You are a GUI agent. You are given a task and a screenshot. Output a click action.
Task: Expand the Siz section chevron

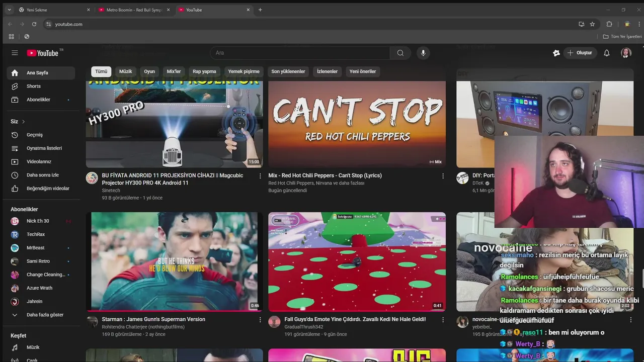coord(23,122)
